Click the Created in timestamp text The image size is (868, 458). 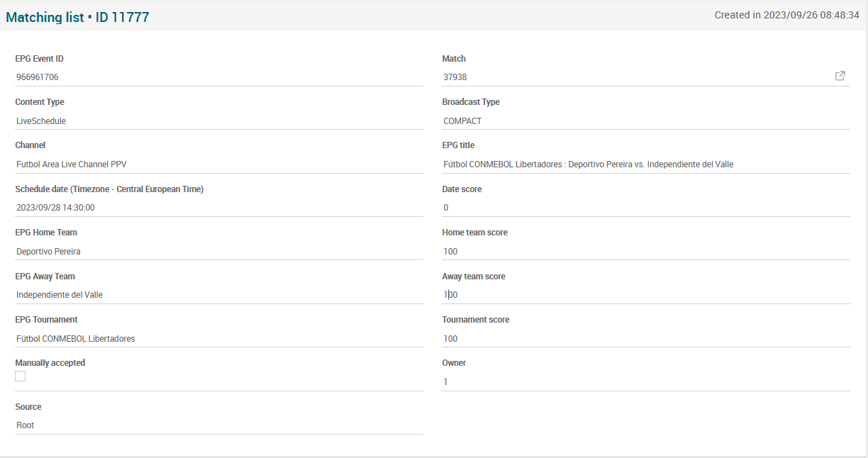(x=786, y=15)
